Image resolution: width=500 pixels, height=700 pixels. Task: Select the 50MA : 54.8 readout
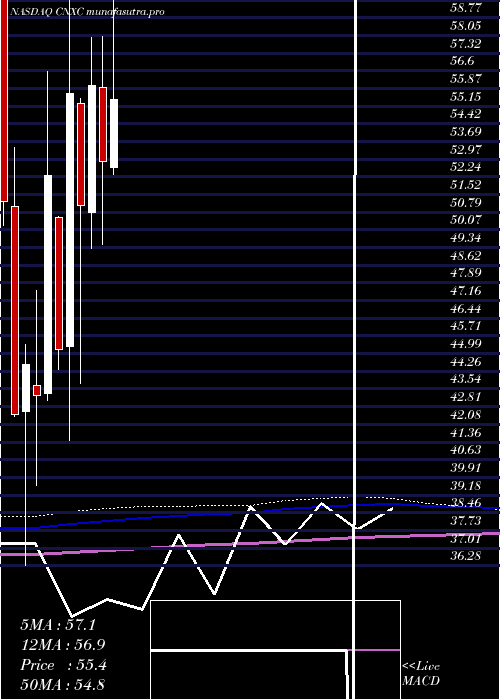tap(63, 684)
